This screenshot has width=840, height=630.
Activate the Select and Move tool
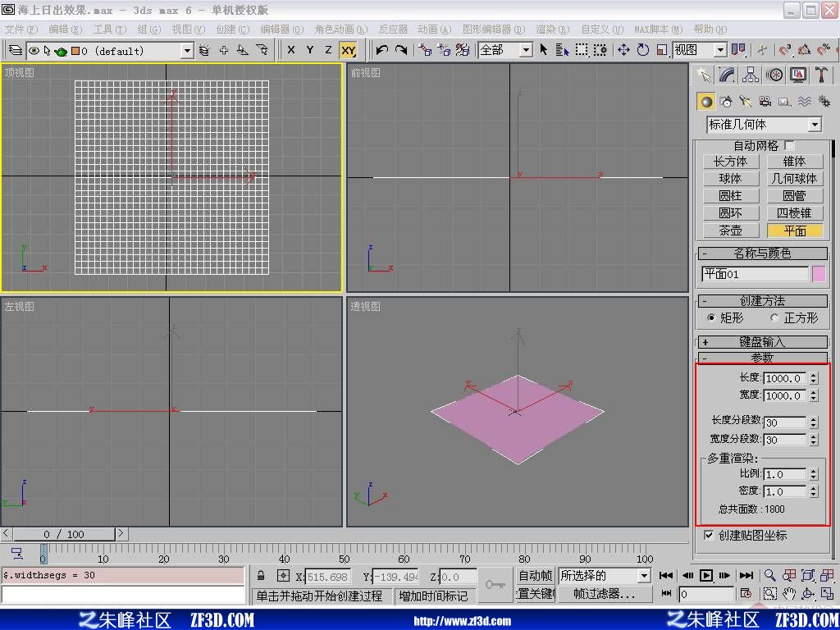[623, 50]
